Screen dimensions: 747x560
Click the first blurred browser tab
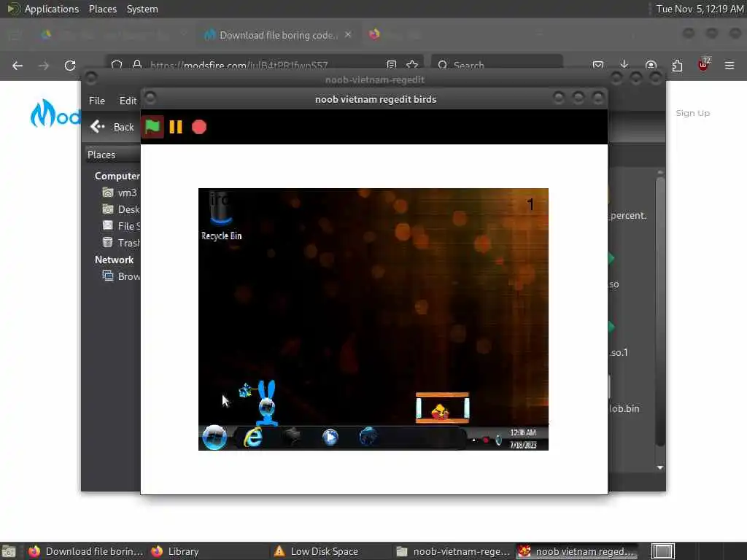point(112,34)
